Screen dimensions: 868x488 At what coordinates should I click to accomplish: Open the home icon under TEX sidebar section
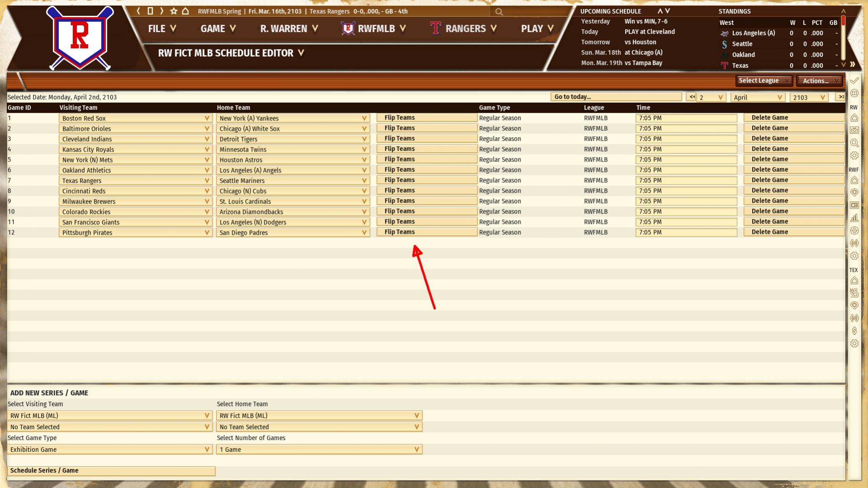[854, 280]
